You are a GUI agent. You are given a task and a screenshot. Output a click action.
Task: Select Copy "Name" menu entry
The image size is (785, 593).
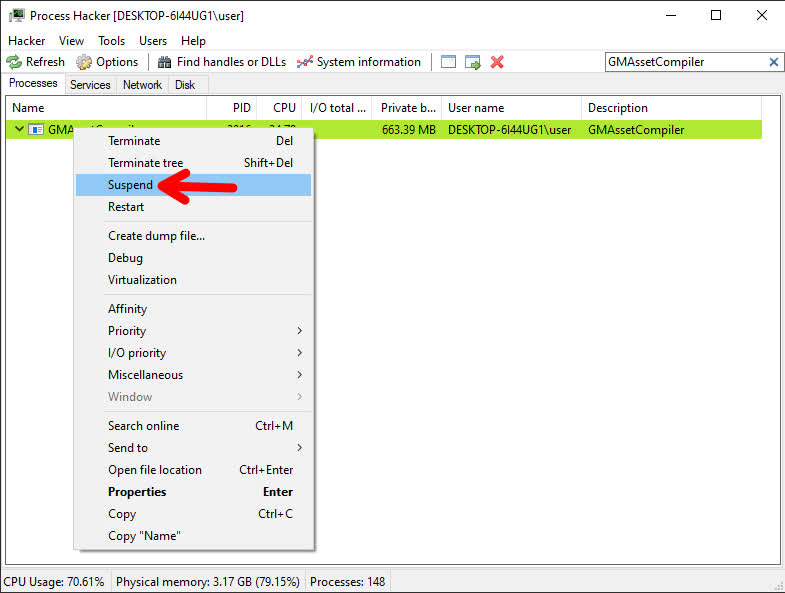click(x=193, y=536)
